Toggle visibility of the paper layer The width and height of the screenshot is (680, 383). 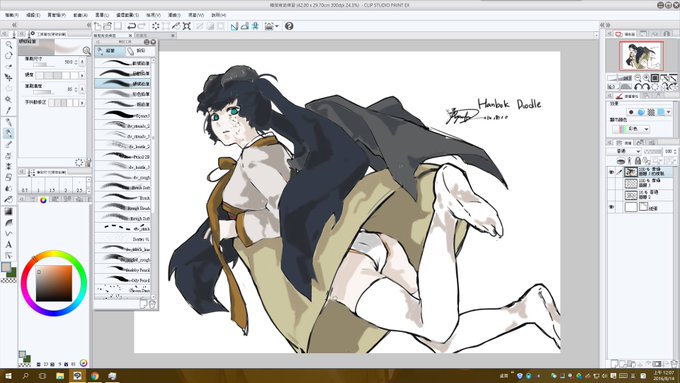pos(611,207)
